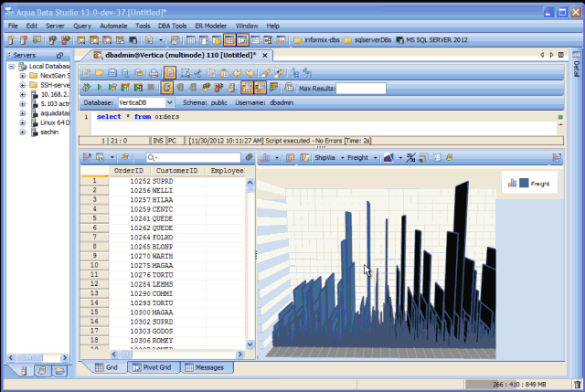Screen dimensions: 585x392
Task: Click the Print icon in editor toolbar
Action: pyautogui.click(x=154, y=73)
